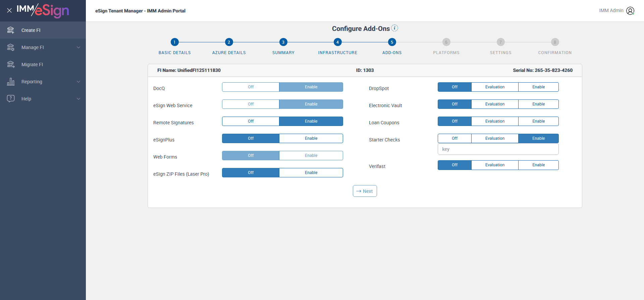Click the Serial No: 265-35-823-4260 text
Screen dimensions: 644x300
pyautogui.click(x=543, y=70)
